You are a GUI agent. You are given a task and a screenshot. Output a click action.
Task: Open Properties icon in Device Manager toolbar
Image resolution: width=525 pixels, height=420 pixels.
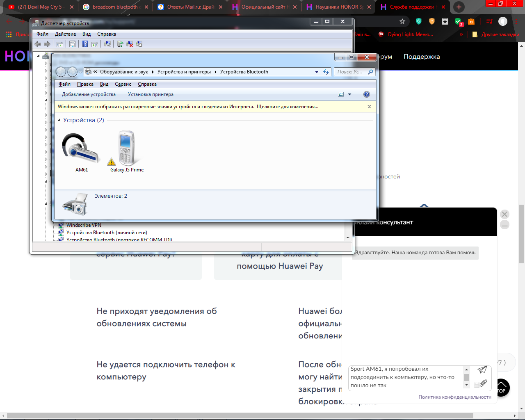click(x=72, y=44)
